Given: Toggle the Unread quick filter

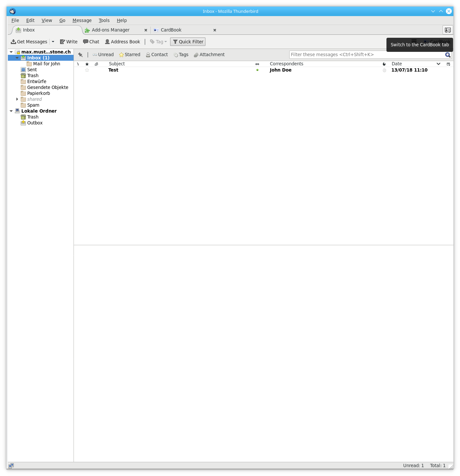Looking at the screenshot, I should 103,55.
